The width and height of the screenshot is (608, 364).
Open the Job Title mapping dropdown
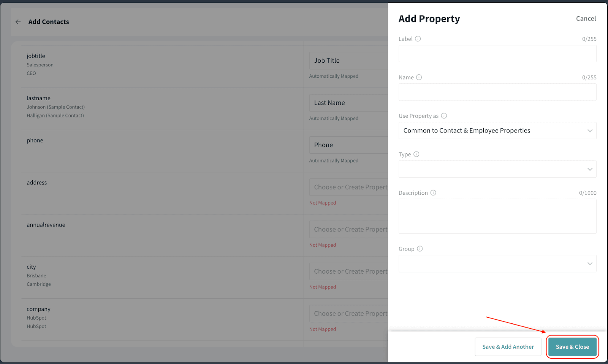point(348,61)
